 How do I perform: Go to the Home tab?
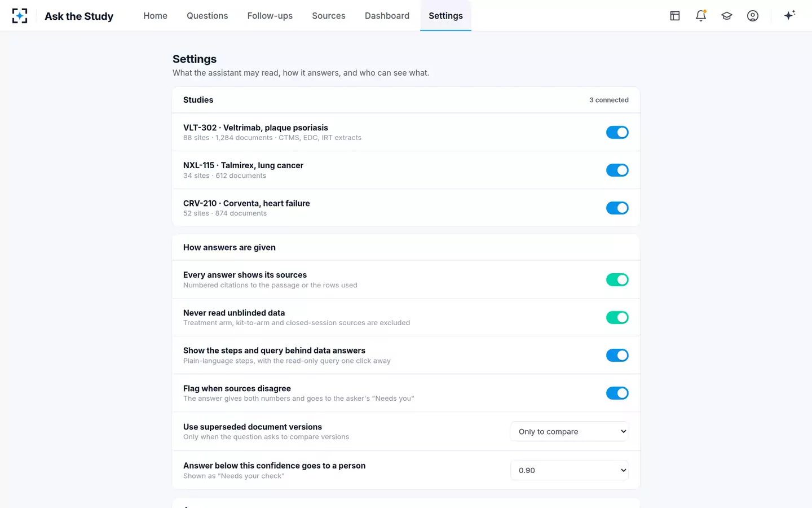155,16
